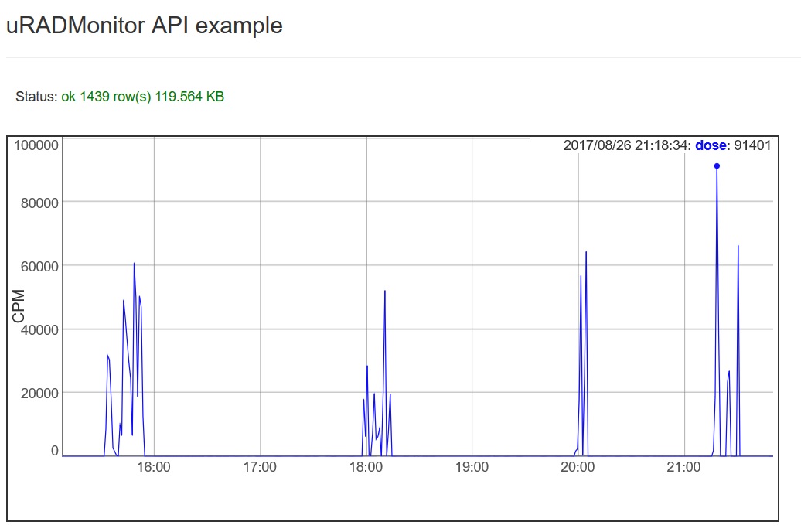The image size is (801, 532).
Task: Click the status text 'ok 1439 row(s) 119.564 KB'
Action: coord(142,97)
